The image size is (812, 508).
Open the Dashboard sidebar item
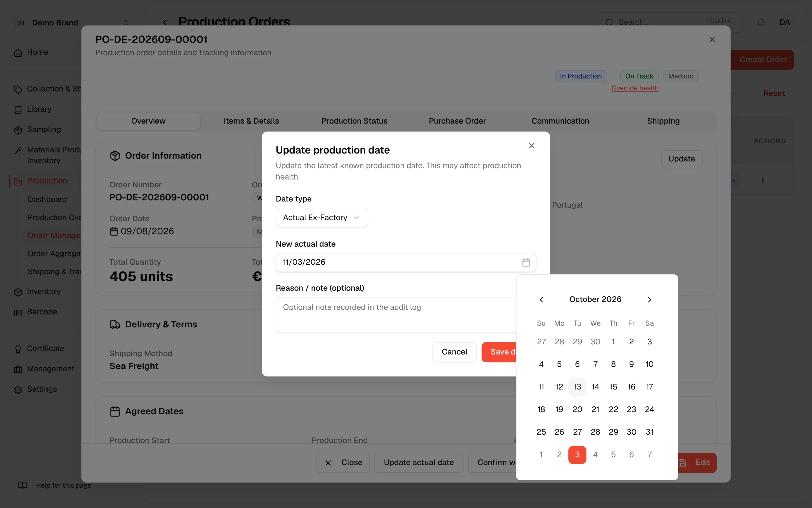(x=47, y=200)
